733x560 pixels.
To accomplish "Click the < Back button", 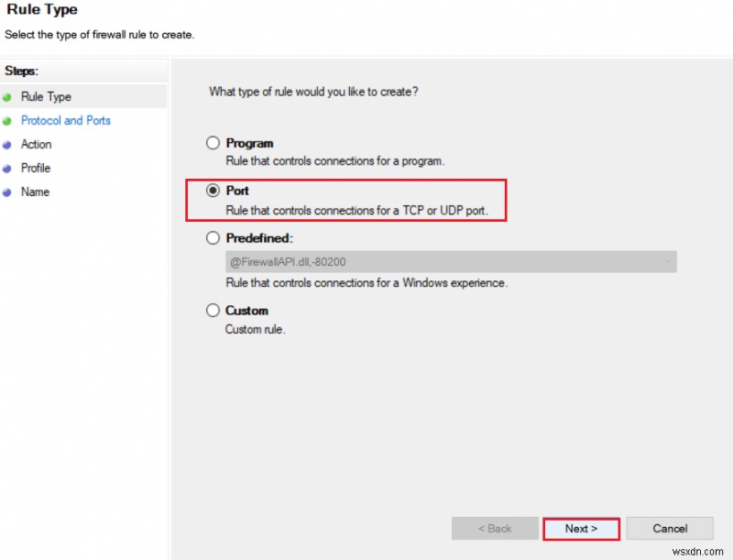I will [494, 529].
